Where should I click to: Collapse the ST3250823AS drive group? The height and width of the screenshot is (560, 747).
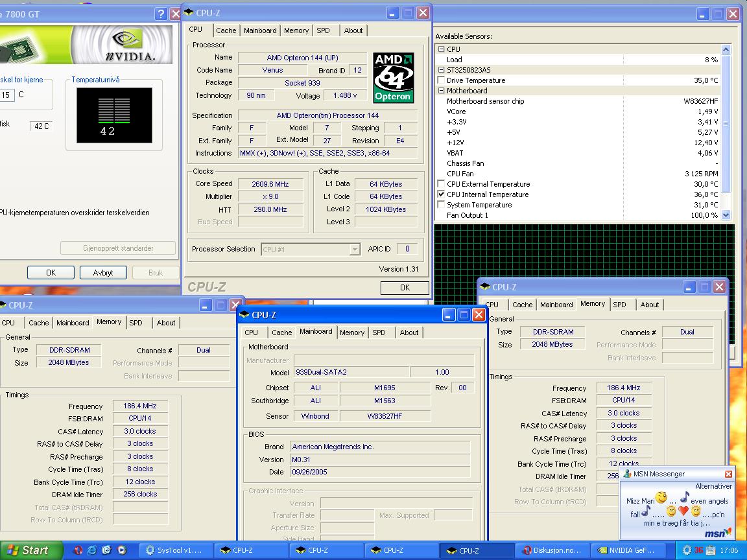coord(441,69)
